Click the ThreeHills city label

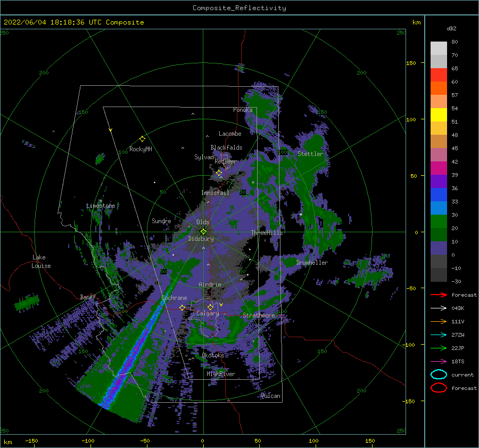(x=267, y=233)
